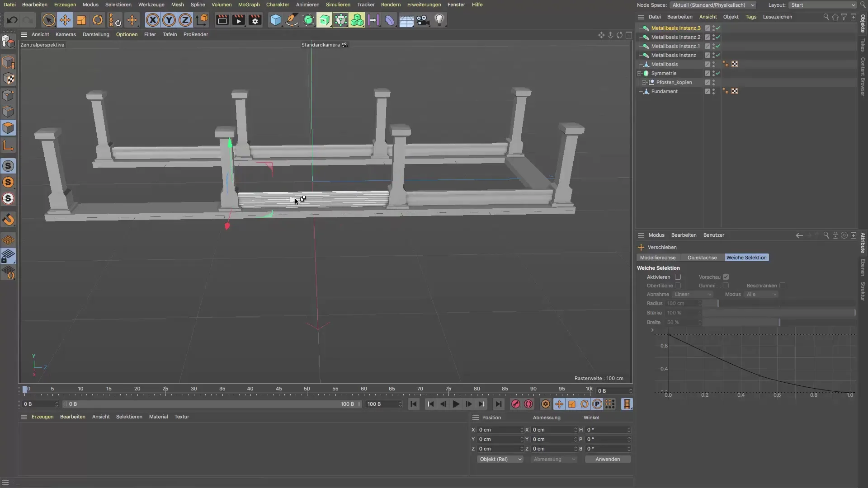This screenshot has height=488, width=868.
Task: Open the Objekt (Rel) dropdown
Action: click(500, 459)
